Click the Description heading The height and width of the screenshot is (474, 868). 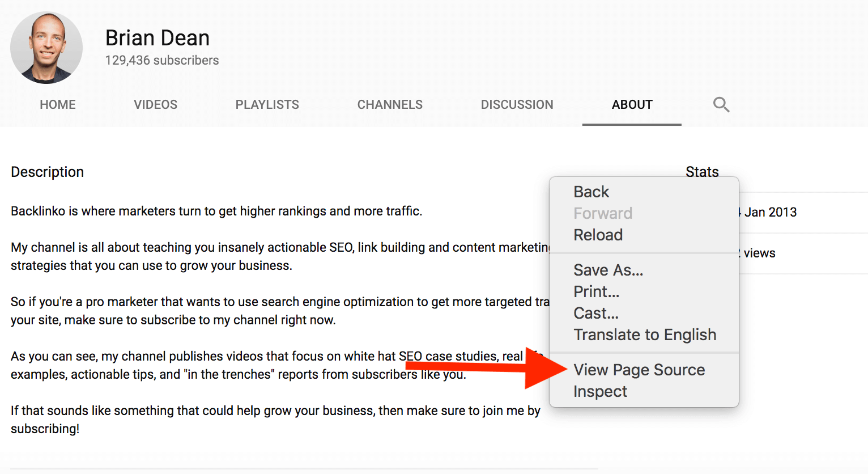(x=48, y=172)
